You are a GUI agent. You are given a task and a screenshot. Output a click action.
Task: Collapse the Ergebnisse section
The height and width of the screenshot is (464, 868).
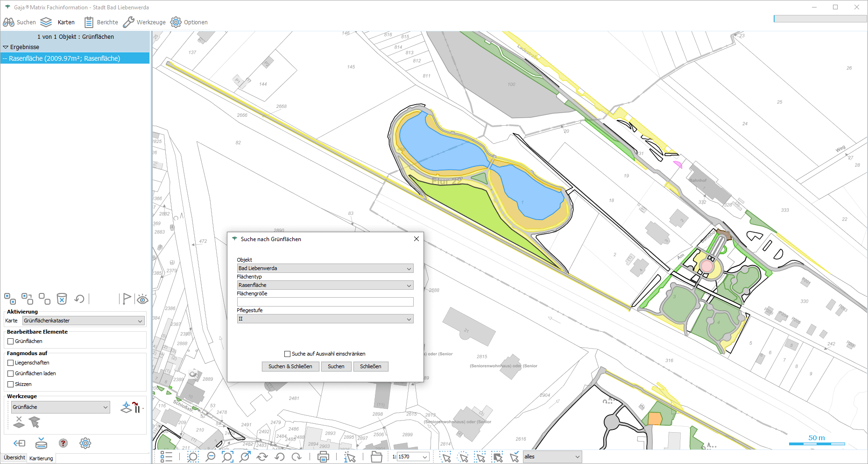(6, 47)
